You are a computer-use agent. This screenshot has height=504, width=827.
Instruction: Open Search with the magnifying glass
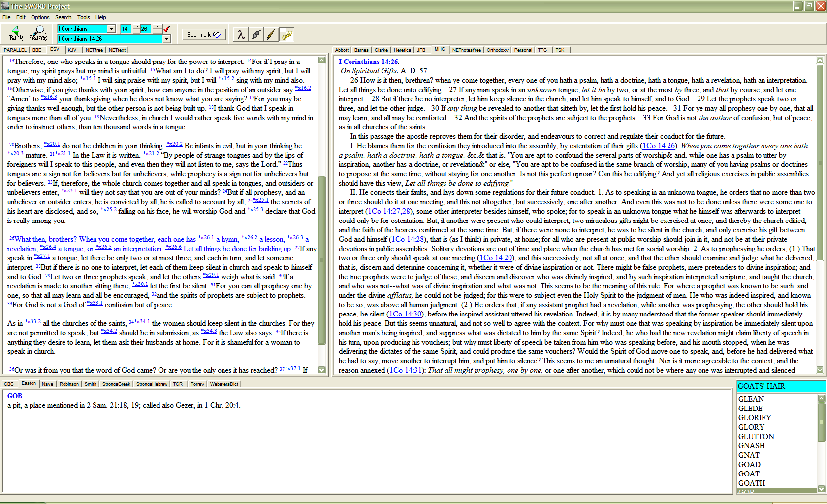[38, 33]
